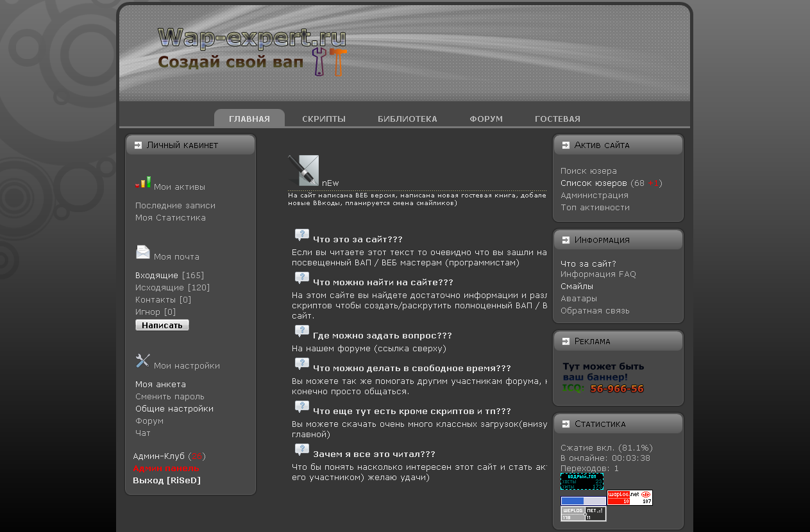Click the ad banner with ICQ 56-966-56
This screenshot has height=532, width=810.
603,378
